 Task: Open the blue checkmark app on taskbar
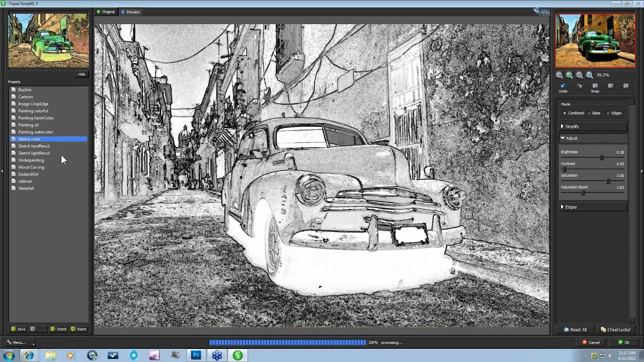pos(113,355)
